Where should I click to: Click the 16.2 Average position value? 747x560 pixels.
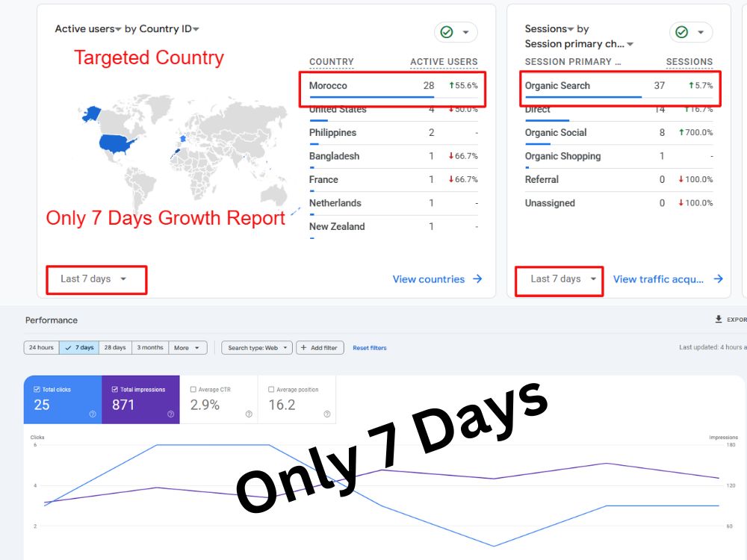tap(282, 405)
